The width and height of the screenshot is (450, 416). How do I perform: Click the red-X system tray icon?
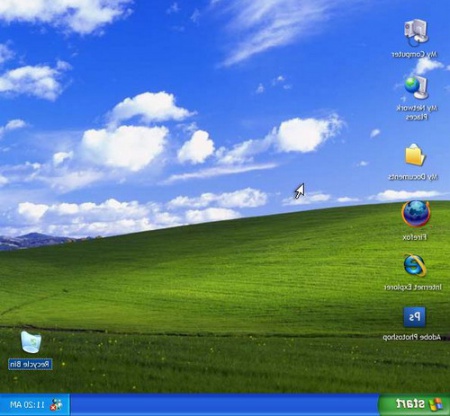(56, 405)
